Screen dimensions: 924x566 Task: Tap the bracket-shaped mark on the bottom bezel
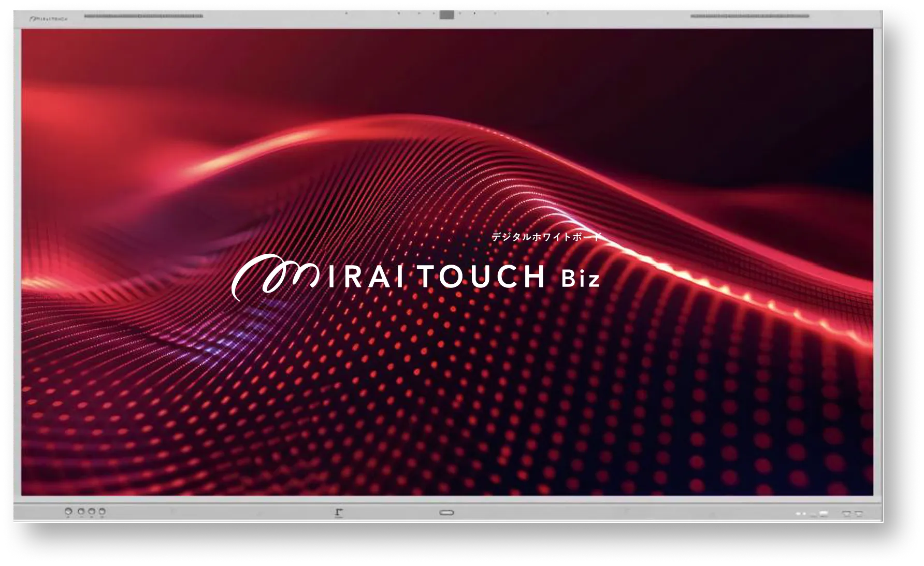(x=339, y=513)
